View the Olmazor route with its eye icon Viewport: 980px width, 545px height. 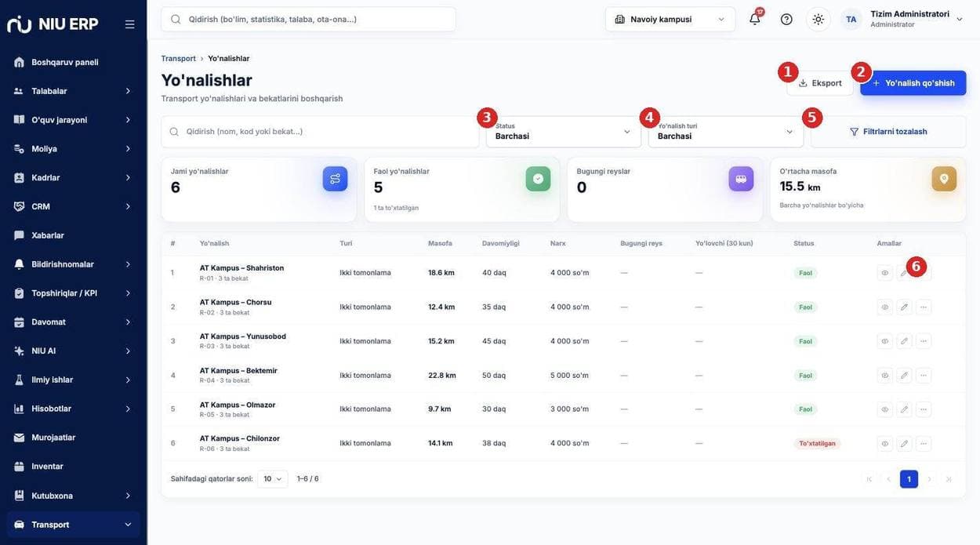click(885, 409)
